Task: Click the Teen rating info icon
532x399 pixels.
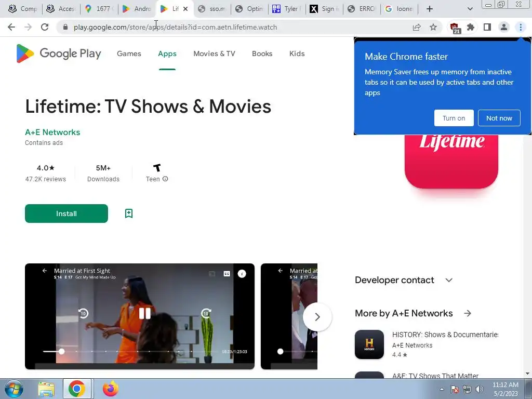Action: click(165, 179)
